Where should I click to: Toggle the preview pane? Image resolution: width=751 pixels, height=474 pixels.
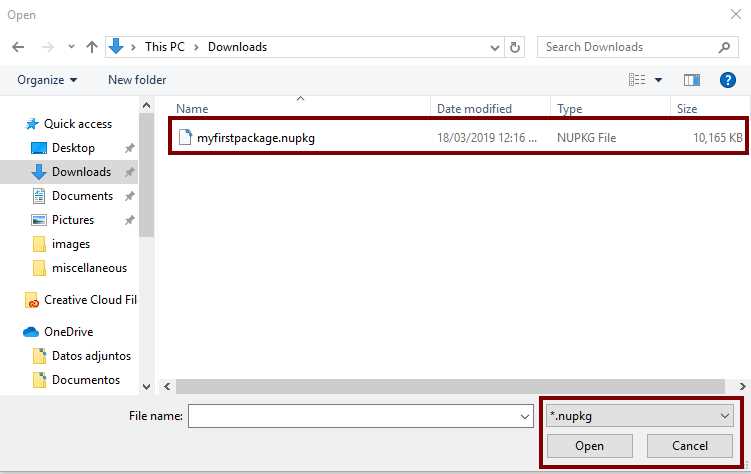pyautogui.click(x=692, y=80)
